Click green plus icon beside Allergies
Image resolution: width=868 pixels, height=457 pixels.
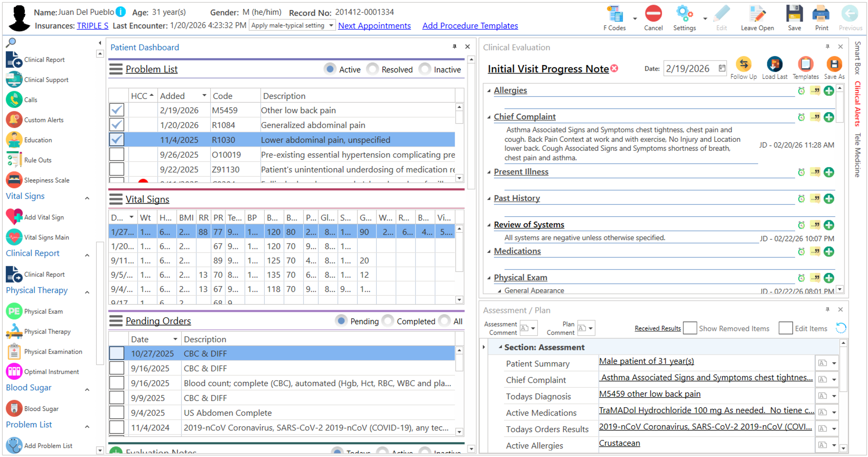click(x=829, y=90)
